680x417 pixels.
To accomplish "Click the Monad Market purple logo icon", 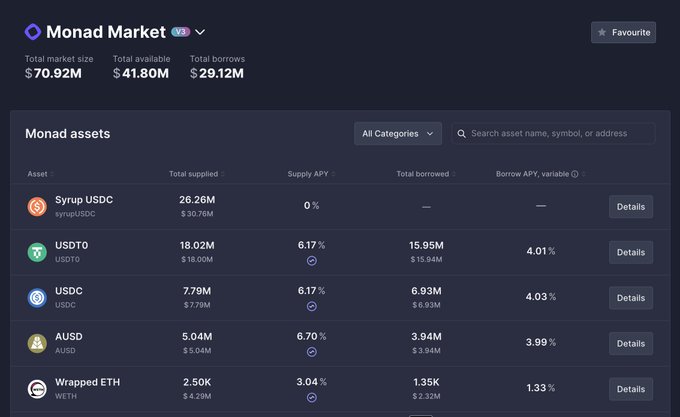I will (33, 32).
